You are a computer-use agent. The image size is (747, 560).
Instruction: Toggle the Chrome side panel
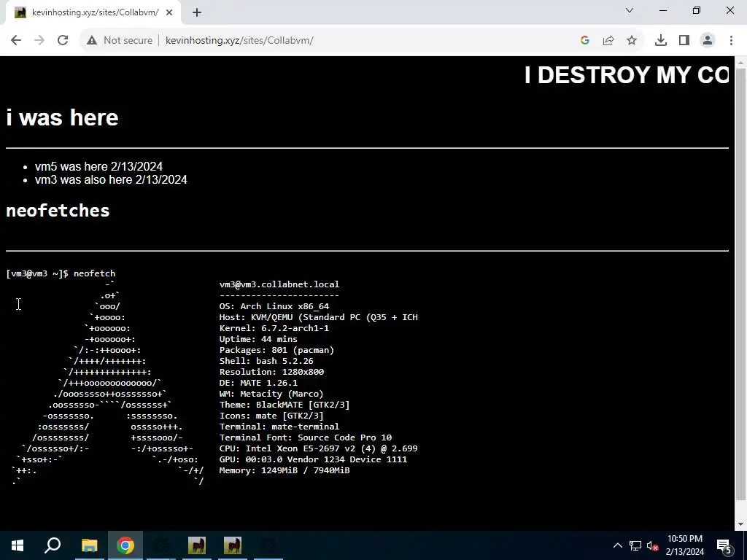pos(684,41)
